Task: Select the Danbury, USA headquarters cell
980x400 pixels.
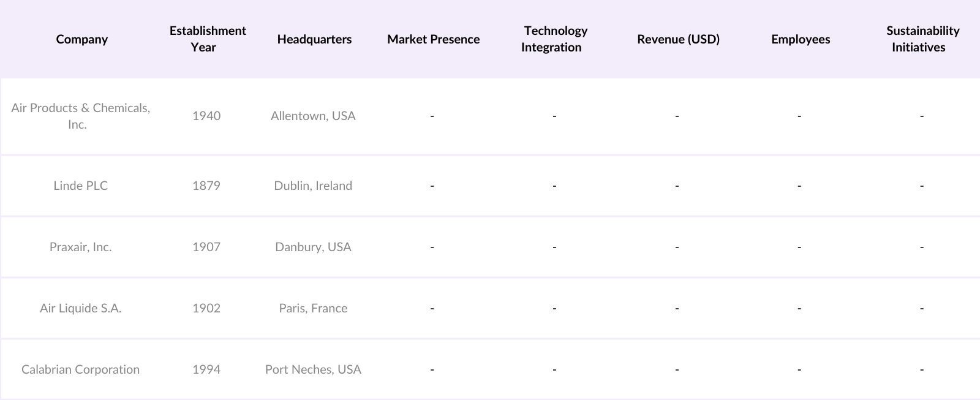Action: coord(313,247)
